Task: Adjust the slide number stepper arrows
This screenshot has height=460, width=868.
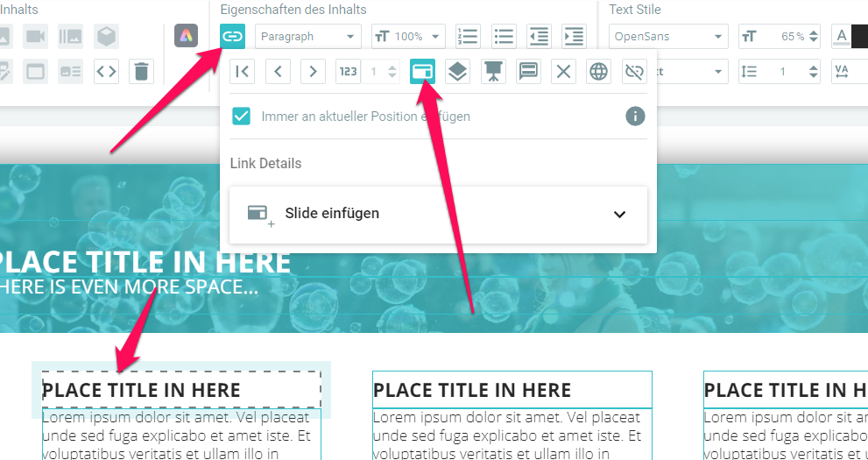Action: tap(392, 71)
